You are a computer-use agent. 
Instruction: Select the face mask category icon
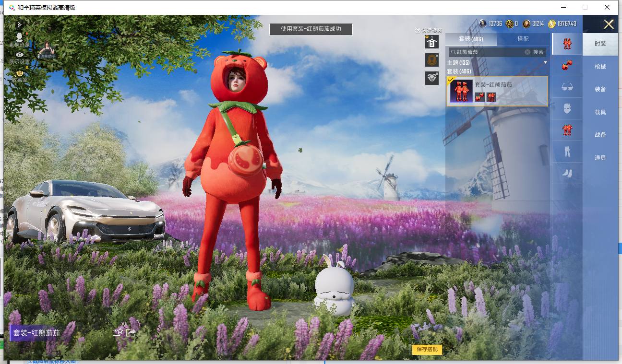[567, 108]
